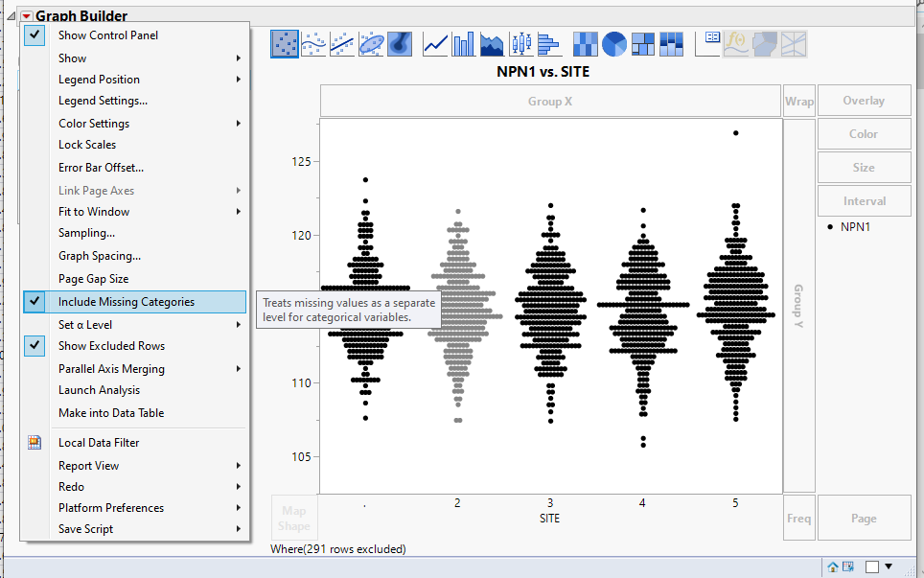Select the Formula element icon
The image size is (924, 578).
pyautogui.click(x=736, y=44)
